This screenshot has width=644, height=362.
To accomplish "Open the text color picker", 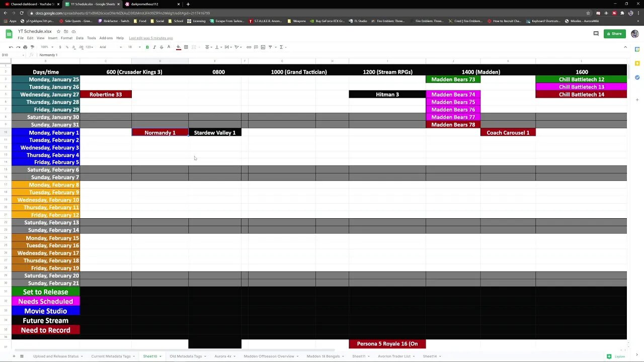I will [x=169, y=47].
